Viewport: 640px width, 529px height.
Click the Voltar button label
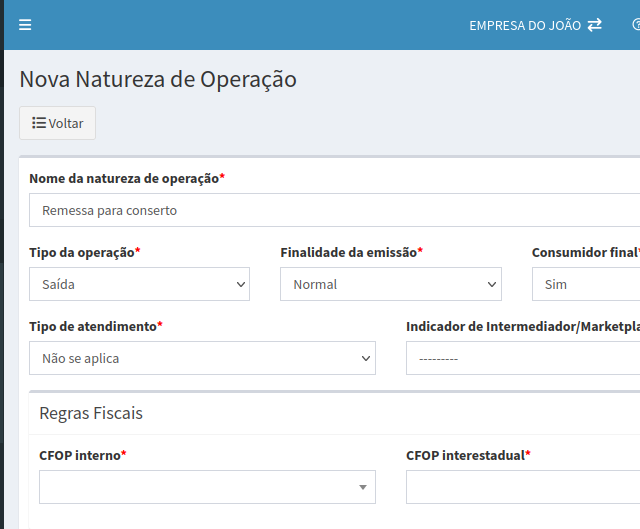coord(66,123)
